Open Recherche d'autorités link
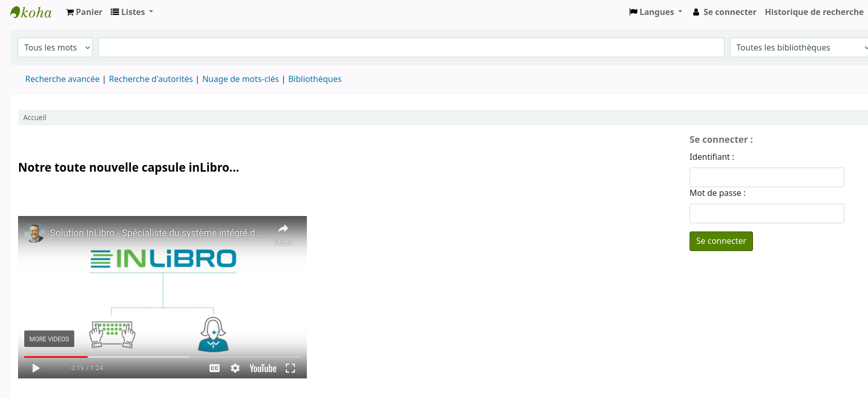868x398 pixels. point(151,79)
